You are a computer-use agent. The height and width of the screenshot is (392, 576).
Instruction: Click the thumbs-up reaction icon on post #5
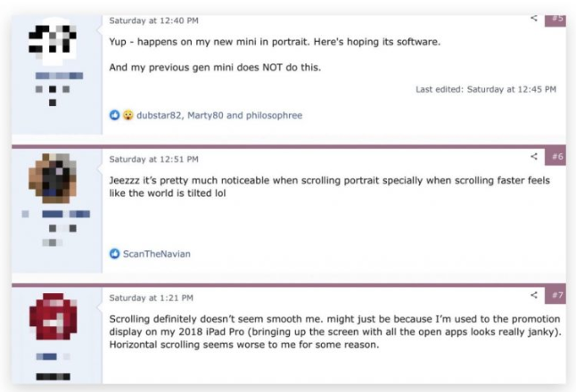click(x=115, y=115)
